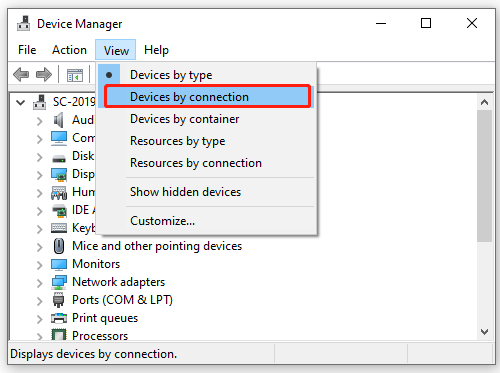Screen dimensions: 500x373
Task: Maximize the Device Manager window
Action: [x=426, y=24]
